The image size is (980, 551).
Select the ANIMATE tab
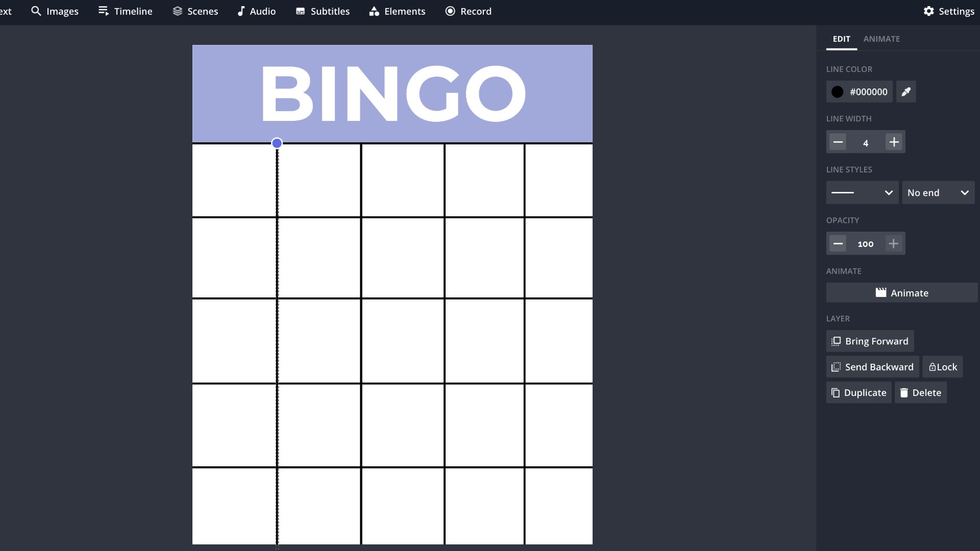tap(881, 38)
